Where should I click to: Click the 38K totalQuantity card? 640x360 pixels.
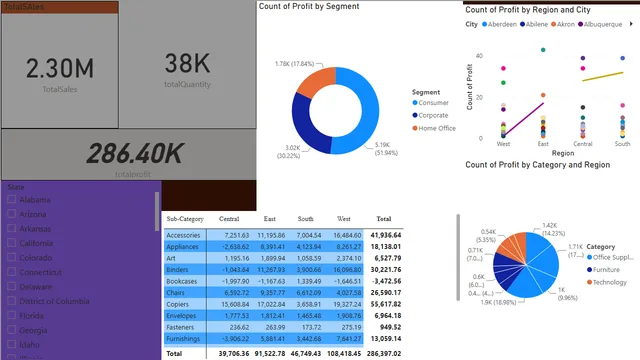click(x=187, y=64)
